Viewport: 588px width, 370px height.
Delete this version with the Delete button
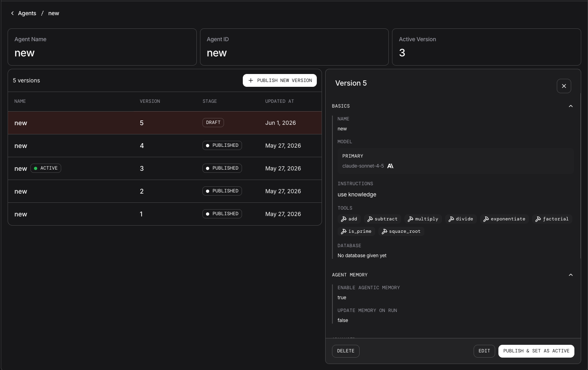346,351
